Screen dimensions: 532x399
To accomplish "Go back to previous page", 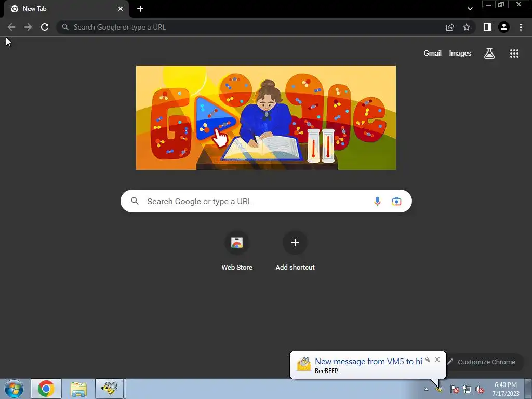I will pos(11,27).
